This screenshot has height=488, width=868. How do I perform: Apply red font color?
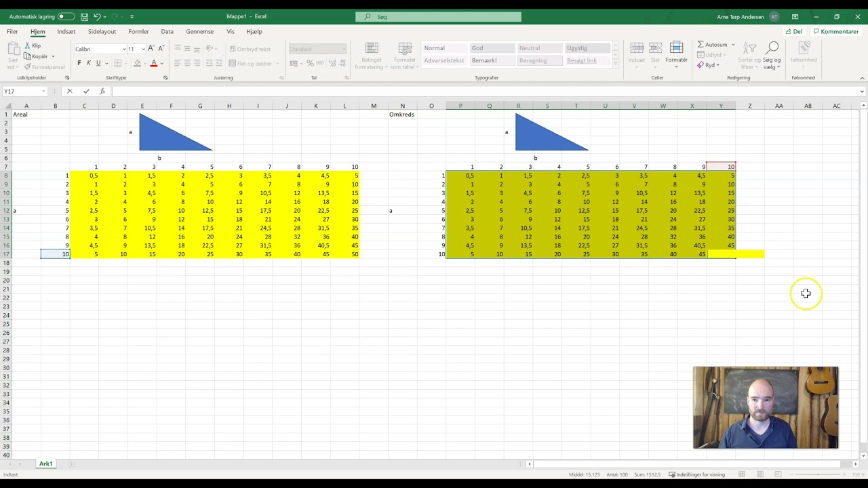click(154, 63)
